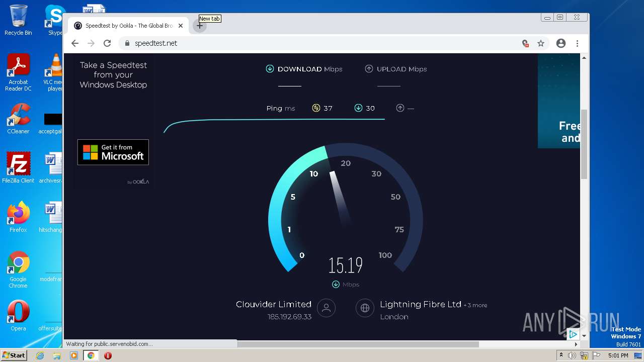Click the +3 more servers link
Image resolution: width=644 pixels, height=362 pixels.
click(x=475, y=305)
